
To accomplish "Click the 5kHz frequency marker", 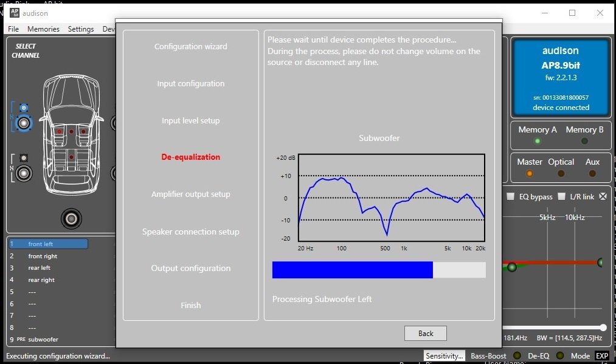I will tap(547, 217).
